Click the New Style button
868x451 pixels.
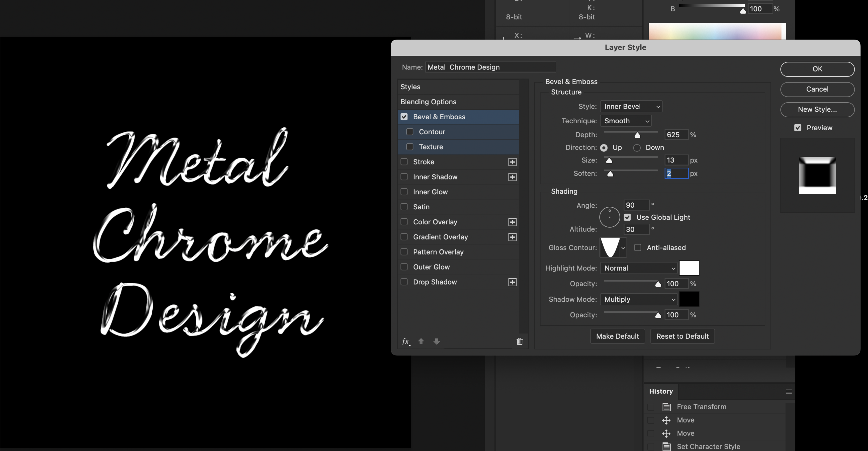point(817,110)
